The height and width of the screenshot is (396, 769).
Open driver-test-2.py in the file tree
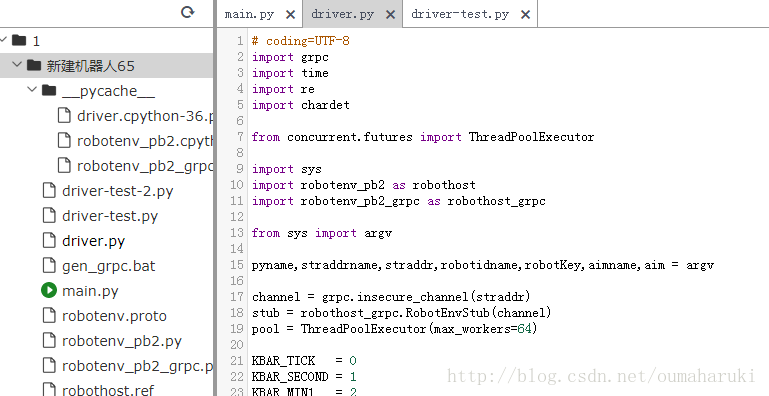[117, 191]
